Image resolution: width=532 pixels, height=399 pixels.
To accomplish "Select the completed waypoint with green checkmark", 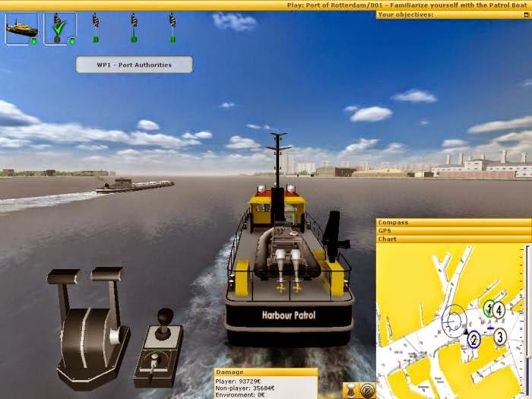I will coord(60,29).
